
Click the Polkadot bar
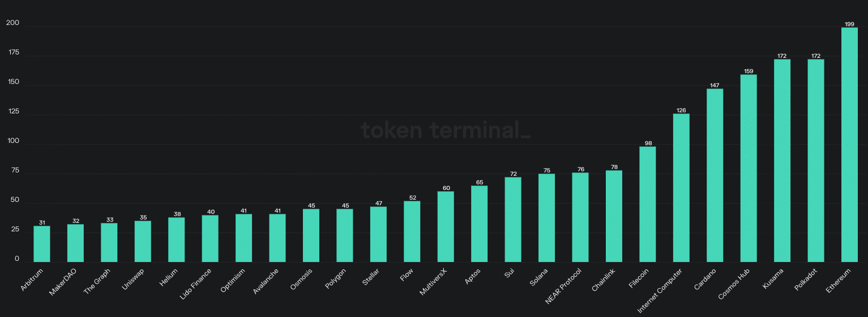click(x=815, y=160)
